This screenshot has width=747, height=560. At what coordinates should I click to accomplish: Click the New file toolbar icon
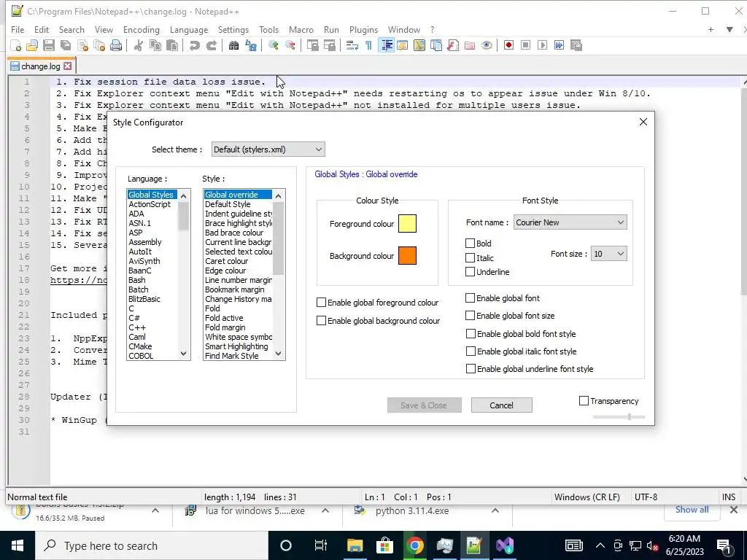16,45
